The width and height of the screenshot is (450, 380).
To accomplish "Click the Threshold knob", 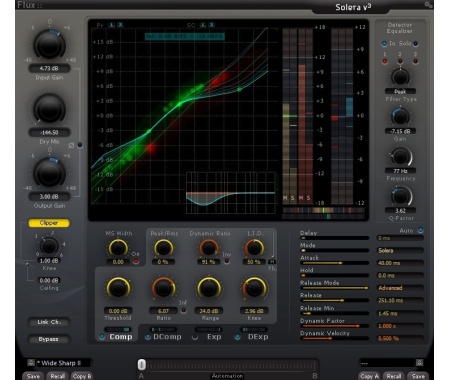I will tap(118, 288).
